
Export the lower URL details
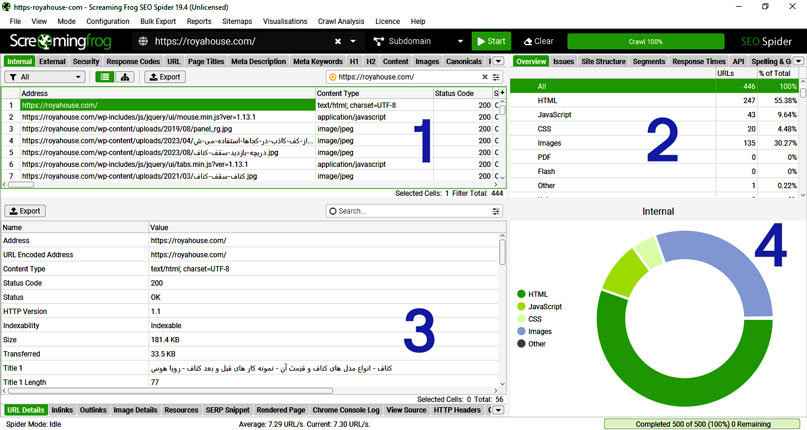(25, 211)
